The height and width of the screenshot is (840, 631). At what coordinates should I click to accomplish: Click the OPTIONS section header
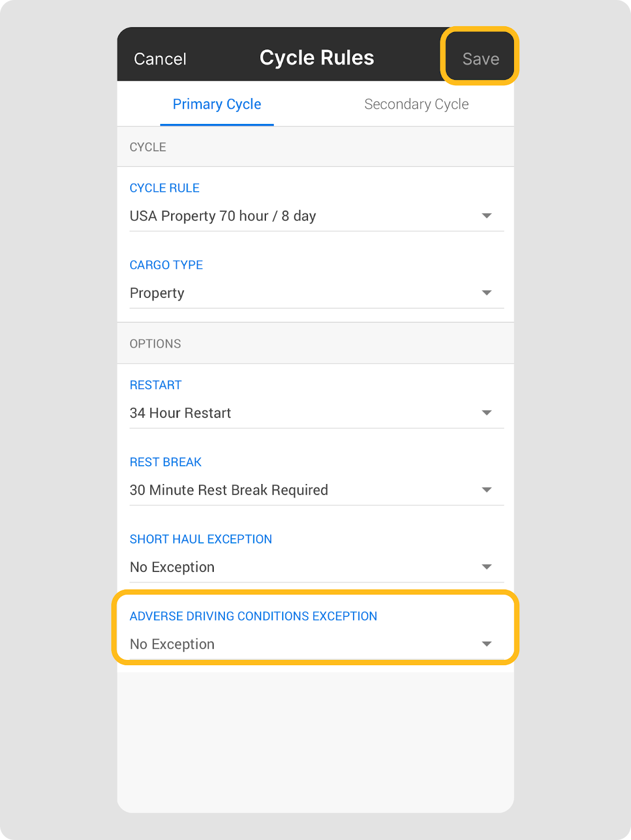click(156, 344)
